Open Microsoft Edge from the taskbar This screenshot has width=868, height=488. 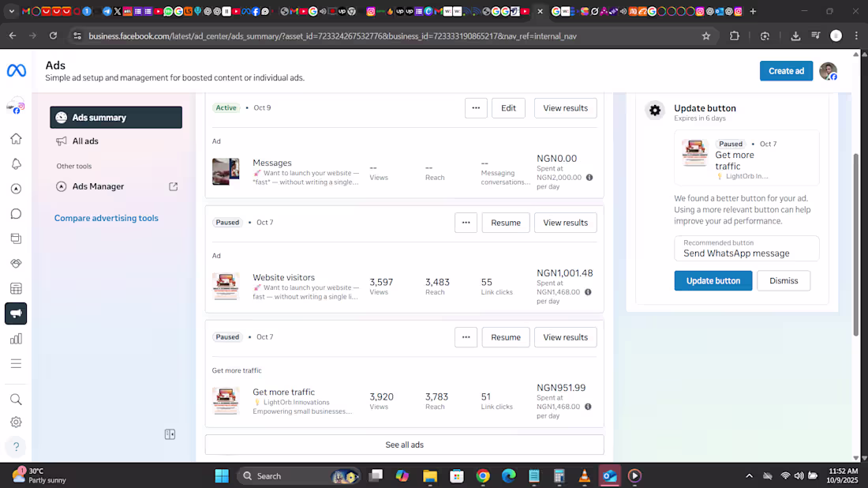pos(509,476)
